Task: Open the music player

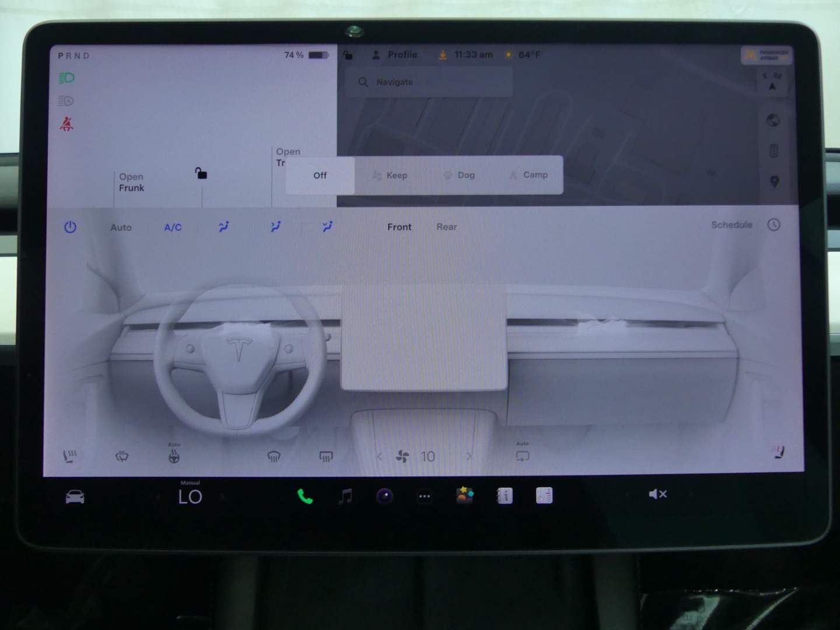Action: (345, 496)
